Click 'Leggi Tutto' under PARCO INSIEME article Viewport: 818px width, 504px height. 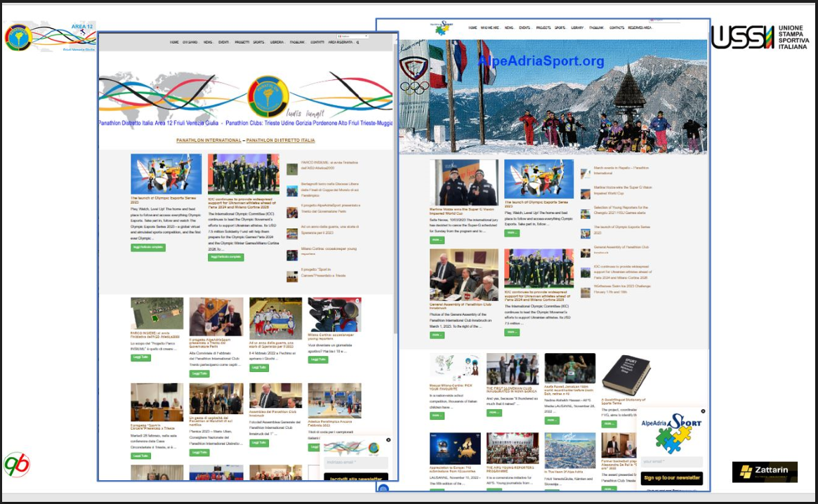pos(141,357)
